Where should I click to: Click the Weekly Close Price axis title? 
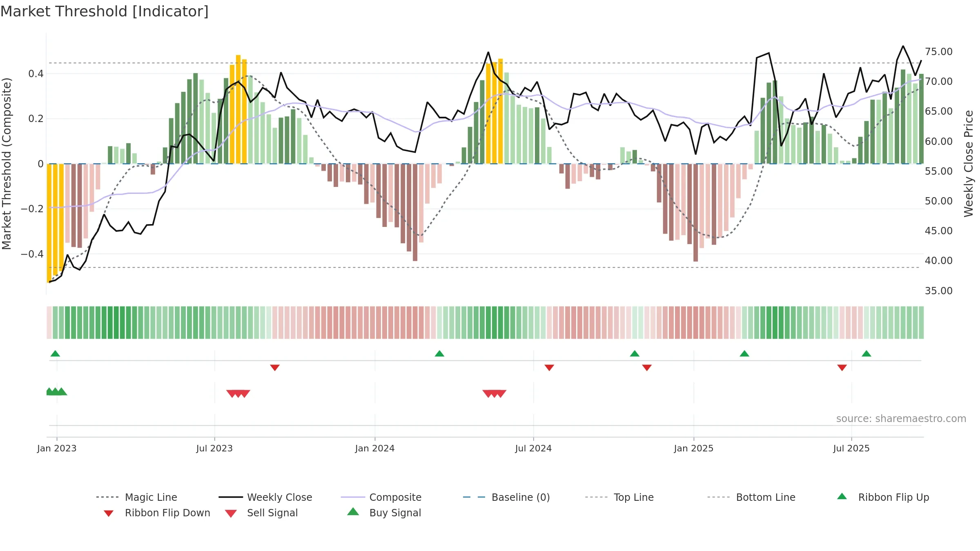(969, 163)
